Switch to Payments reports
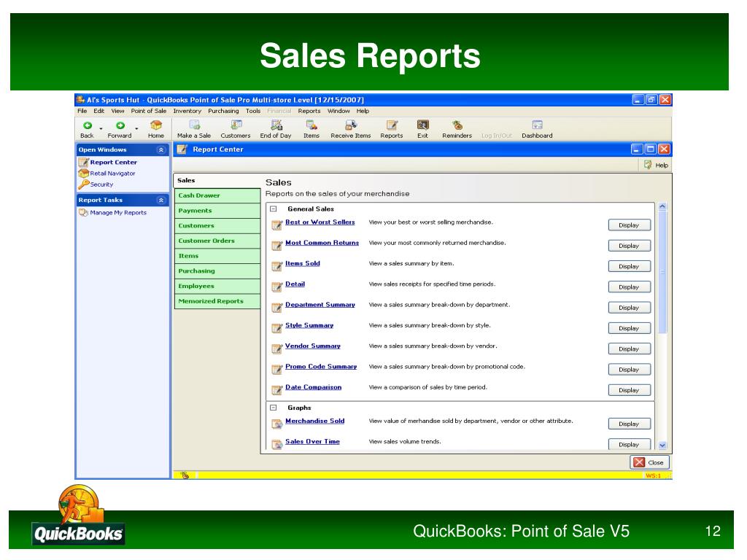The width and height of the screenshot is (747, 560). point(217,211)
